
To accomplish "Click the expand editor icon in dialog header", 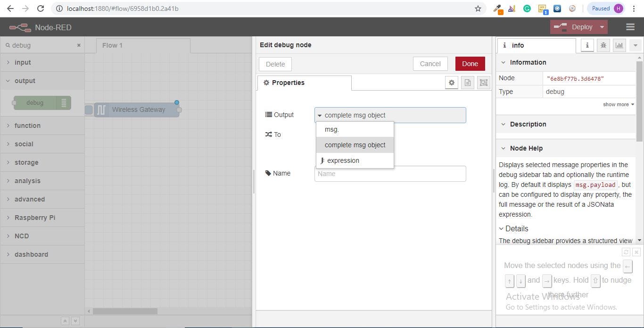I will tap(483, 82).
